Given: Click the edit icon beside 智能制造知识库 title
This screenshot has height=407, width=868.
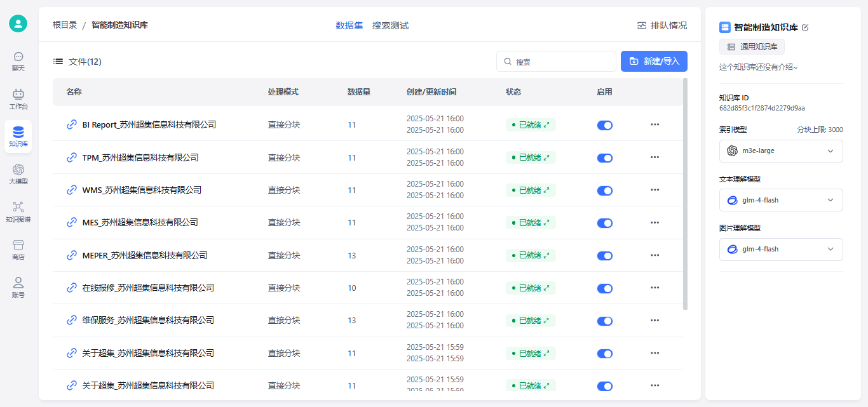Looking at the screenshot, I should 806,27.
